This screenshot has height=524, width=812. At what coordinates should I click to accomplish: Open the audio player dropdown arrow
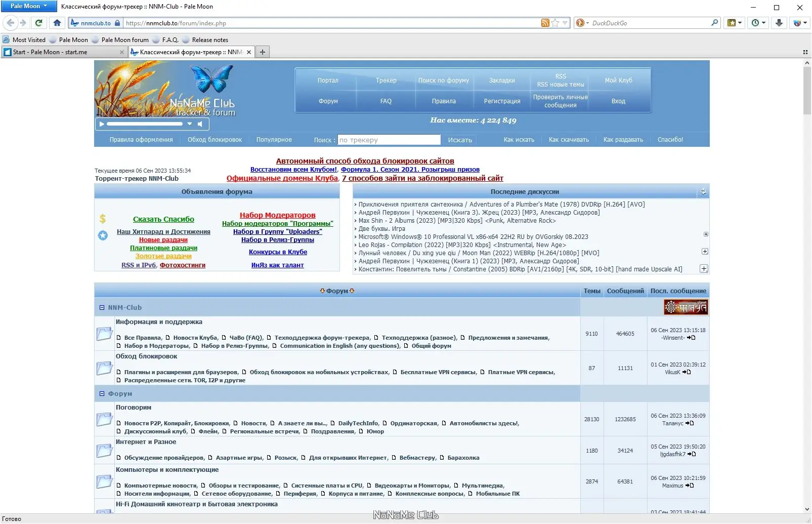pyautogui.click(x=190, y=124)
